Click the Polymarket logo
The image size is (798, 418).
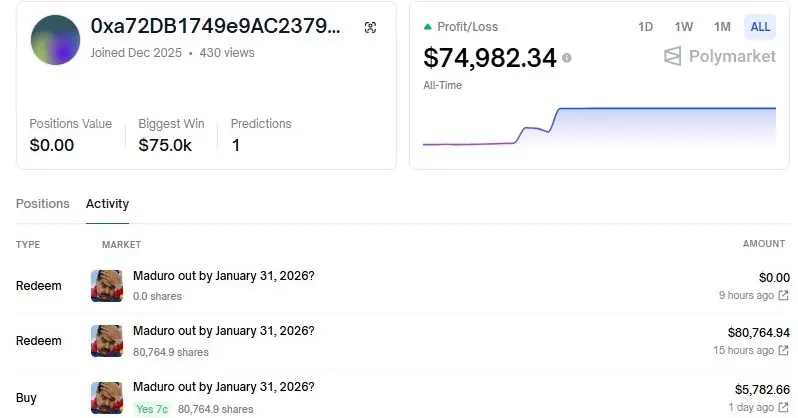click(720, 57)
